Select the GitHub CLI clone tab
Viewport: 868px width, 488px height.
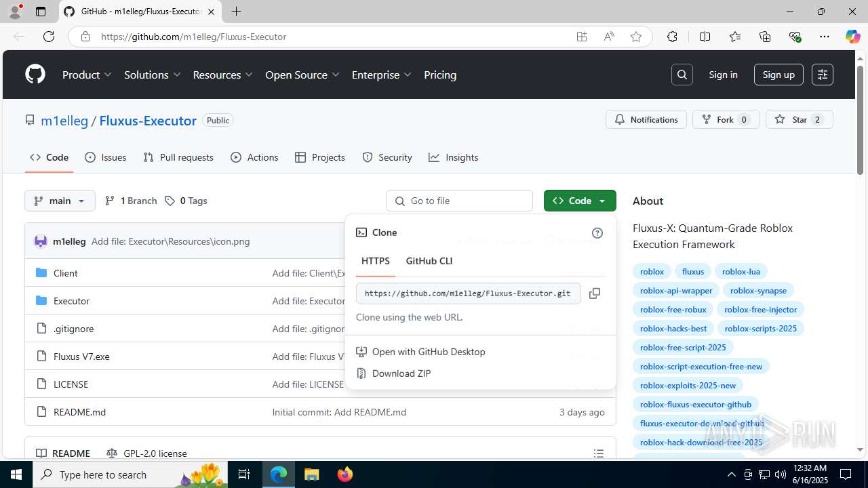(x=429, y=261)
